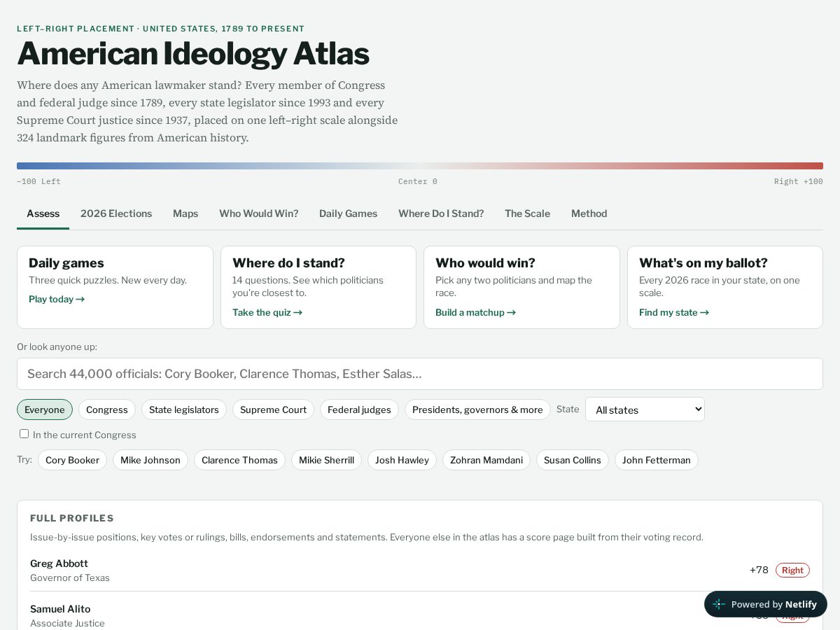The width and height of the screenshot is (840, 630).
Task: Click the −100 Left scale label
Action: click(38, 181)
